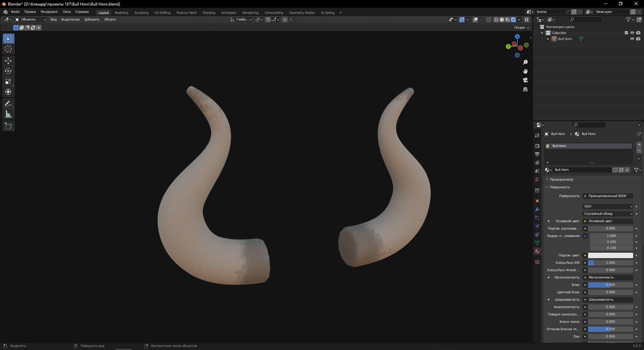Activate the Scale tool
This screenshot has width=644, height=350.
(x=8, y=81)
